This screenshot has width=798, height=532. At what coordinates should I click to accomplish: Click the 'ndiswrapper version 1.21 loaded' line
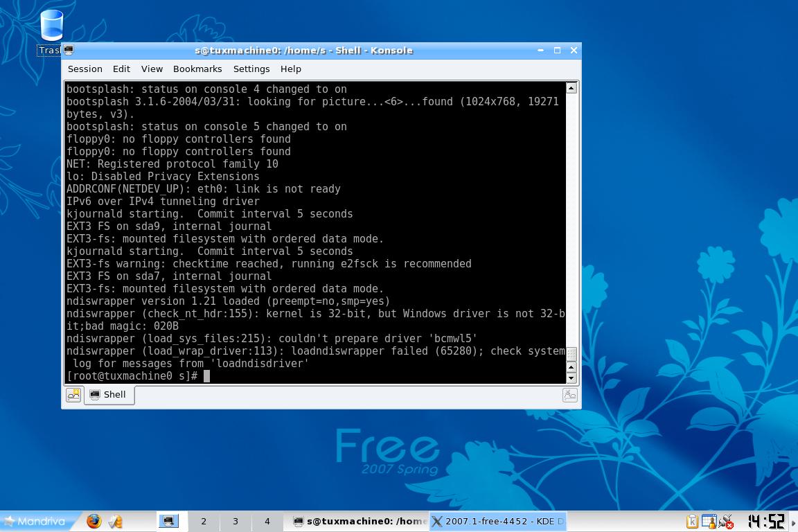click(228, 301)
